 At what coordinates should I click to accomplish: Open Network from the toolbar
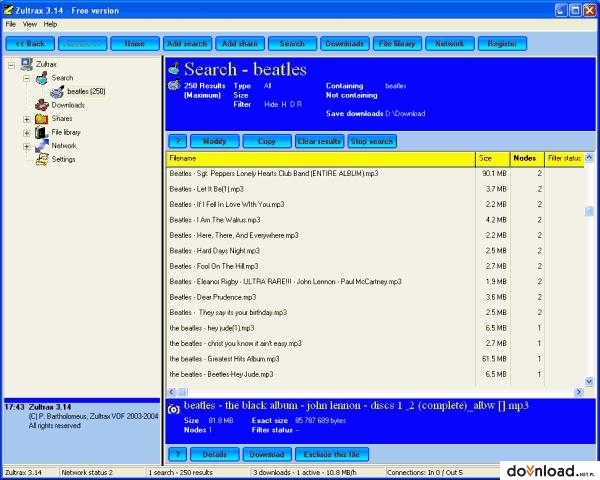pyautogui.click(x=450, y=44)
